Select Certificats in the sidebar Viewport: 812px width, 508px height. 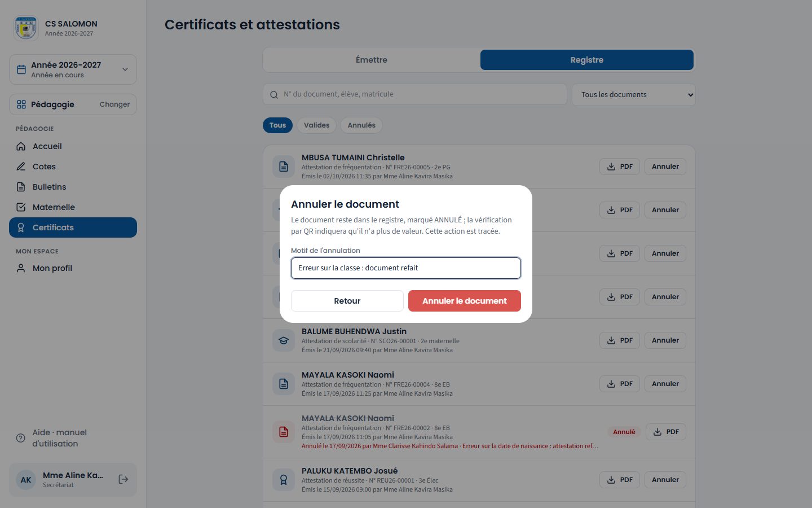[x=73, y=227]
